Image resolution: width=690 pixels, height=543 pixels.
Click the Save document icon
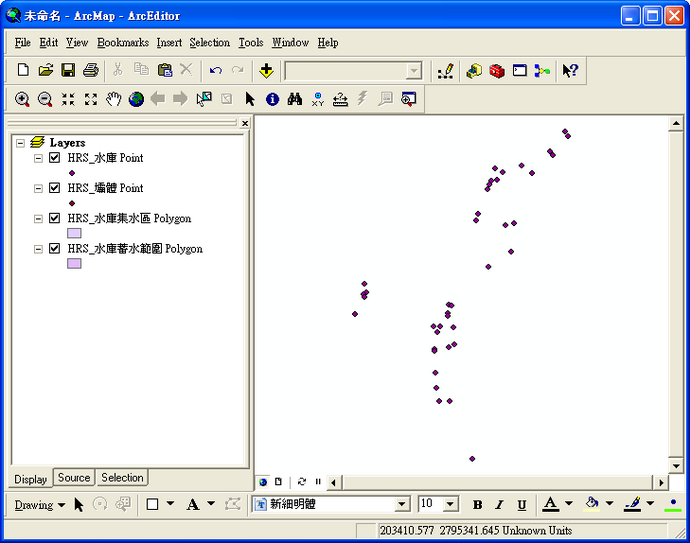(x=68, y=70)
